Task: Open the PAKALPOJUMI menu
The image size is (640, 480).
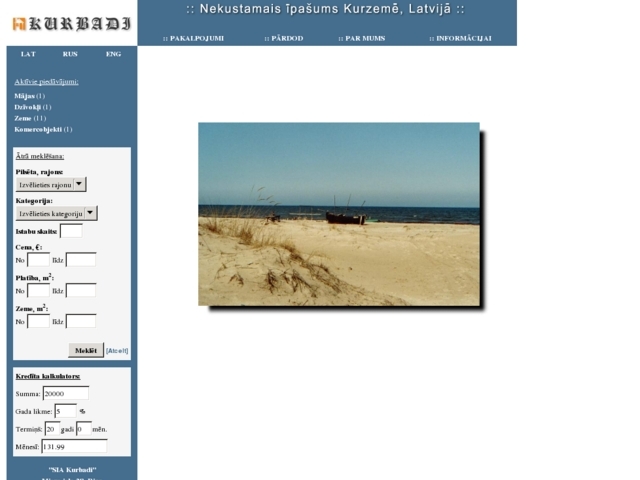Action: tap(194, 38)
